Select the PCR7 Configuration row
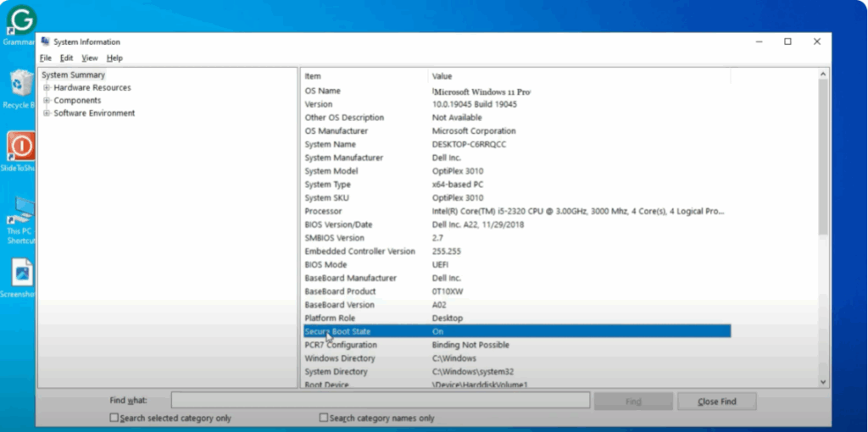Screen dimensions: 868x432 tap(516, 345)
